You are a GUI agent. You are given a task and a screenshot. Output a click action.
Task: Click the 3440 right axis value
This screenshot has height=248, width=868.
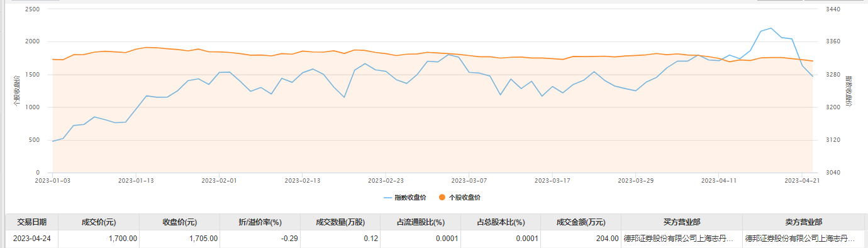pyautogui.click(x=833, y=9)
